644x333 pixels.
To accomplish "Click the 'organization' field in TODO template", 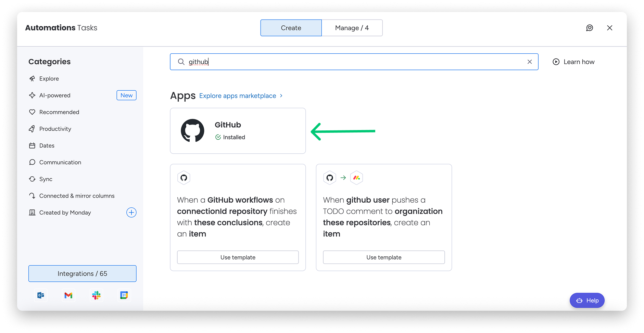I will pyautogui.click(x=419, y=211).
